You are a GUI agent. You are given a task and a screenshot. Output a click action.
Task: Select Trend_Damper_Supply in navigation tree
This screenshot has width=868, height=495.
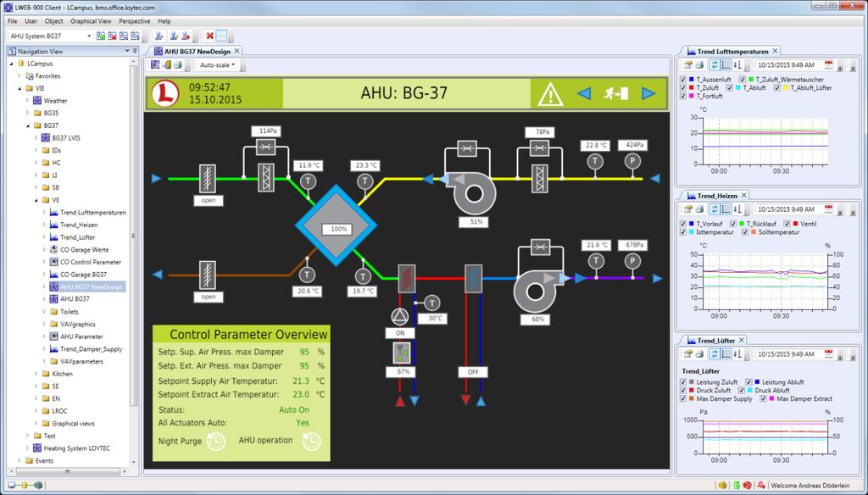91,349
